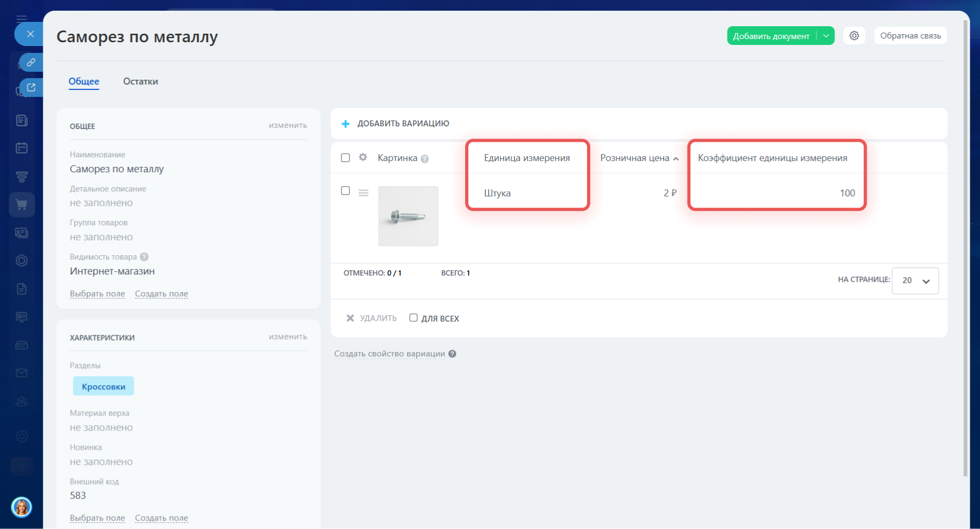Close the product slider with X button

pos(30,34)
